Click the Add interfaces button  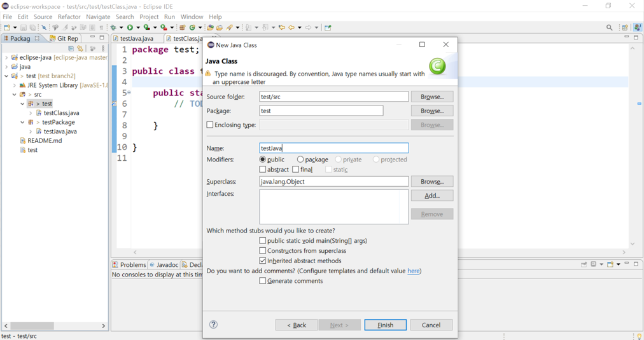pos(432,196)
